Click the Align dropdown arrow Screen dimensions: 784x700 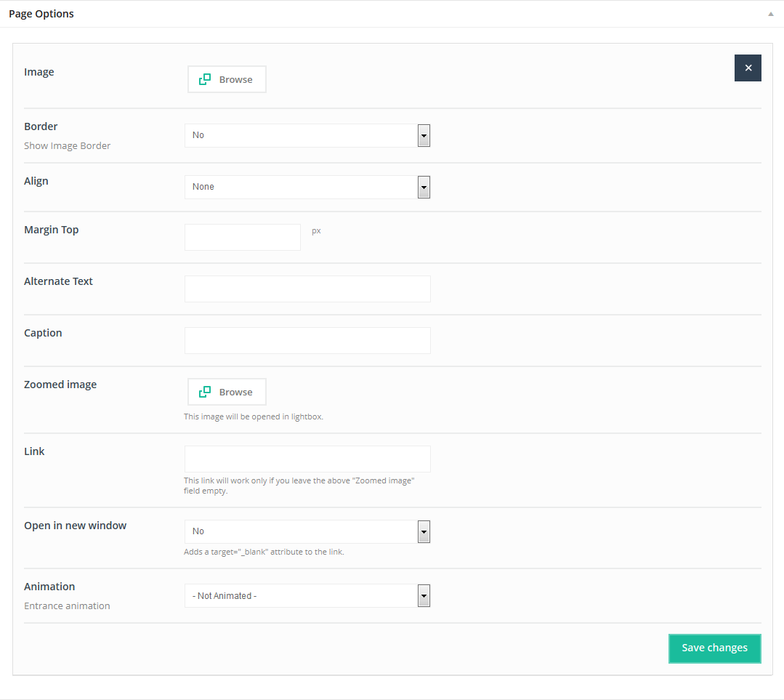(x=424, y=187)
